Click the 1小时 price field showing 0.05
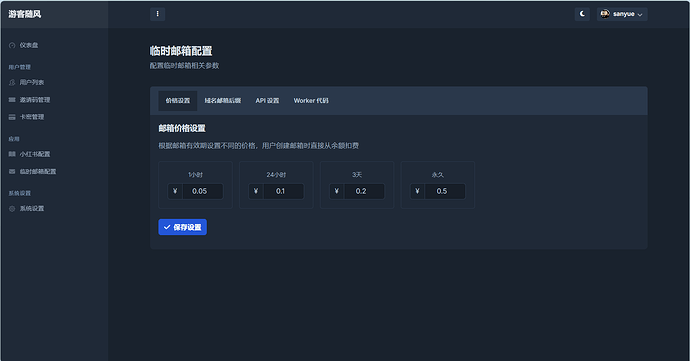Viewport: 690px width, 361px height. coord(202,191)
